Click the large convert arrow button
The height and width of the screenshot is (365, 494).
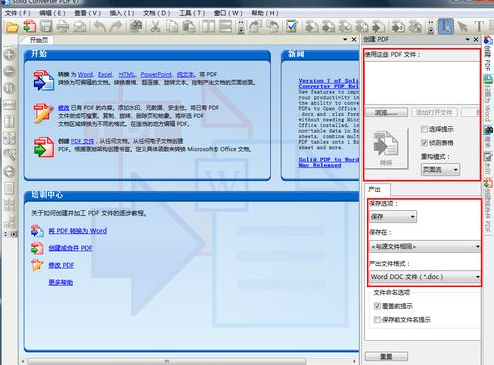(x=386, y=148)
